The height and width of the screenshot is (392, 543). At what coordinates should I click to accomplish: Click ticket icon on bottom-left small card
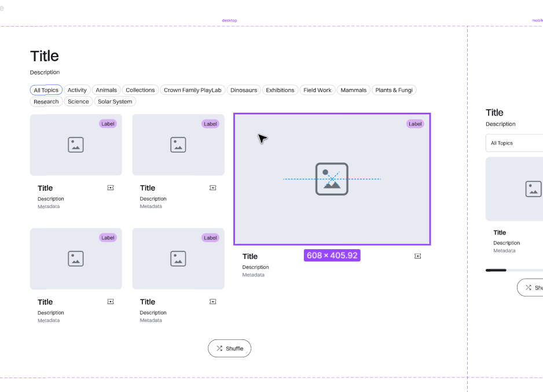tap(111, 302)
